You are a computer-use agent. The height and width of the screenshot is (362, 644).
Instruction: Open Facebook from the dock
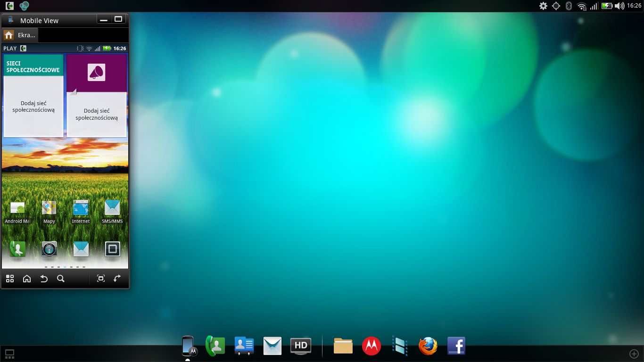[x=456, y=346]
